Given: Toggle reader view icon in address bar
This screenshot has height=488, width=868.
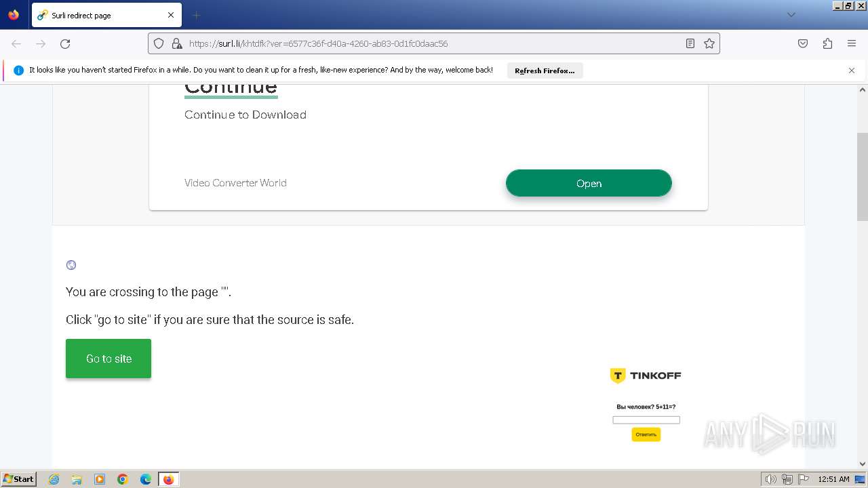Looking at the screenshot, I should [690, 43].
